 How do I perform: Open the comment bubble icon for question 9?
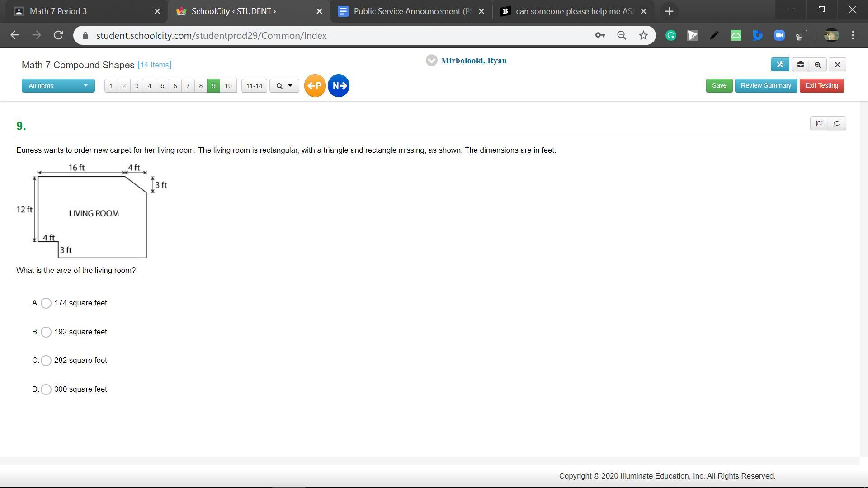tap(837, 123)
